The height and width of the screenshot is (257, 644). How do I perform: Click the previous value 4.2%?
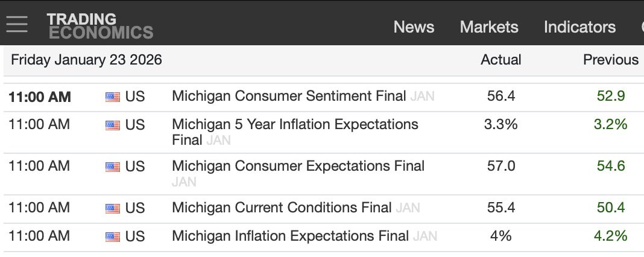pos(610,236)
